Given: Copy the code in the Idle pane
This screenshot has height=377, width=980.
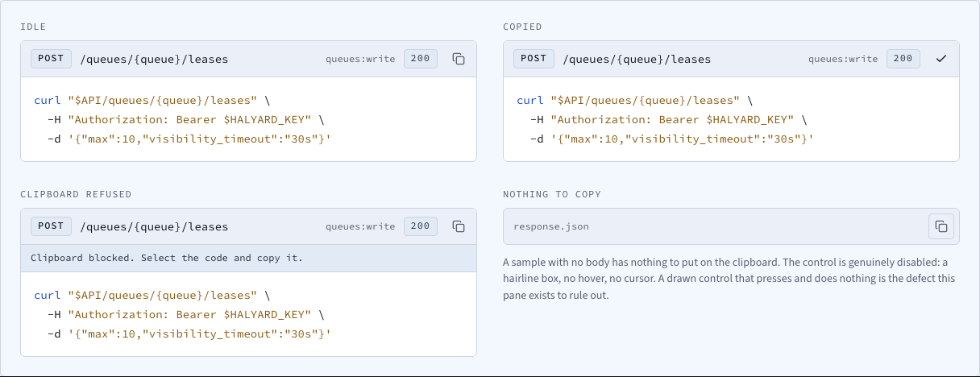Looking at the screenshot, I should tap(459, 59).
